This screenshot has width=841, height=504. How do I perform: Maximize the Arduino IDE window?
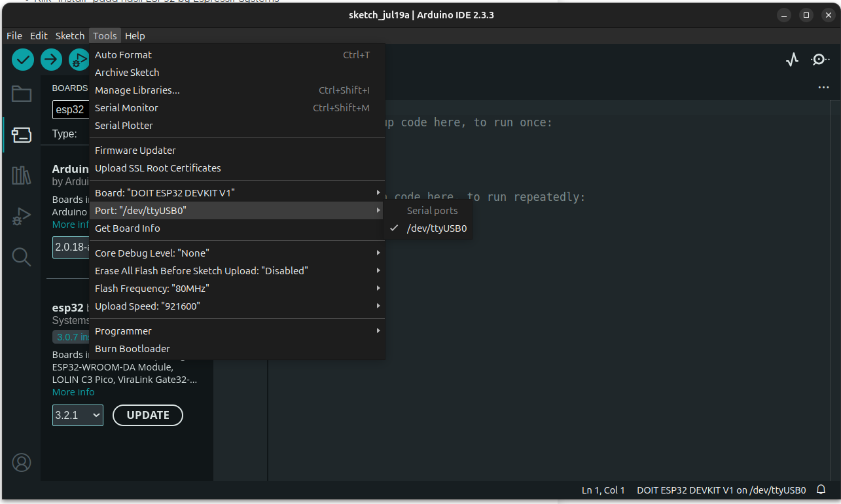(806, 14)
